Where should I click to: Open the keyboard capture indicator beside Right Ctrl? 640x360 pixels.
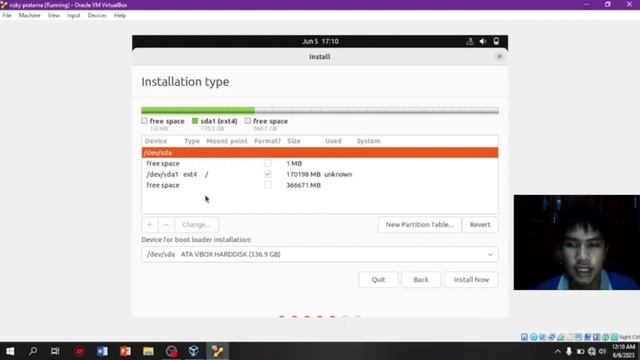tap(614, 337)
